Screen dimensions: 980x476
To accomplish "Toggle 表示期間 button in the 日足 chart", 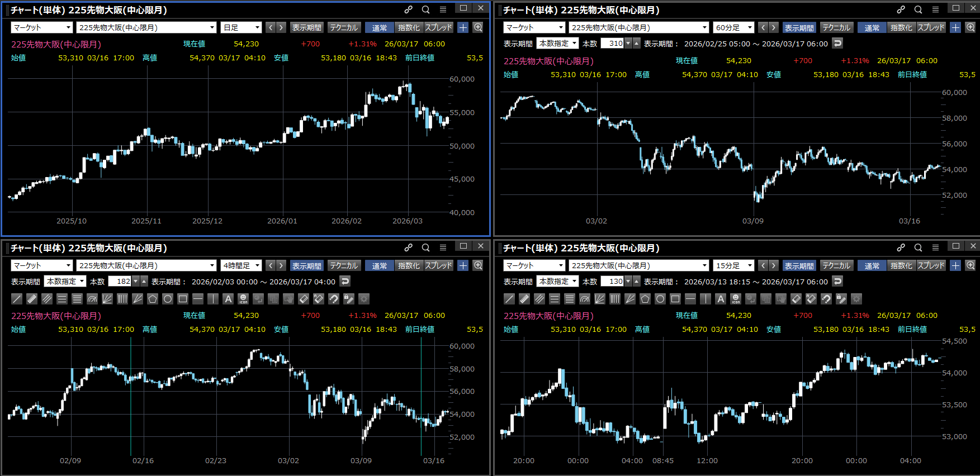I will point(306,27).
